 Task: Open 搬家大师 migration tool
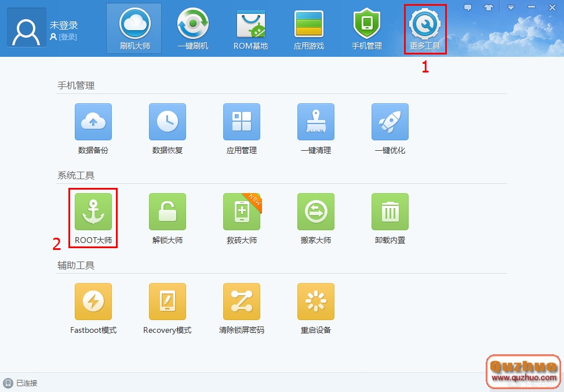315,212
